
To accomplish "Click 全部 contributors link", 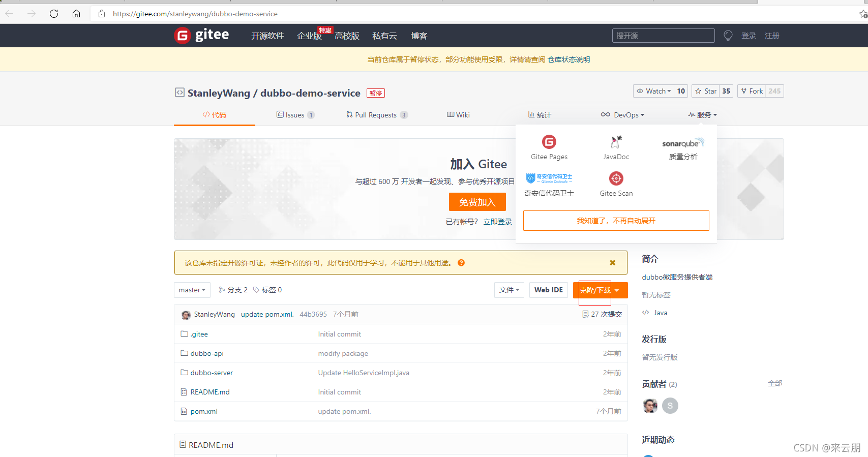I will tap(775, 383).
